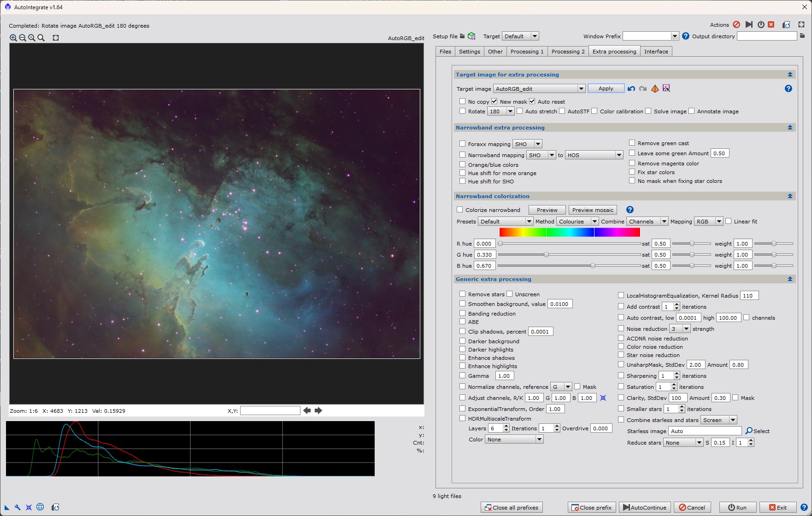The height and width of the screenshot is (516, 812).
Task: Collapse the Generic extra processing section
Action: (790, 279)
